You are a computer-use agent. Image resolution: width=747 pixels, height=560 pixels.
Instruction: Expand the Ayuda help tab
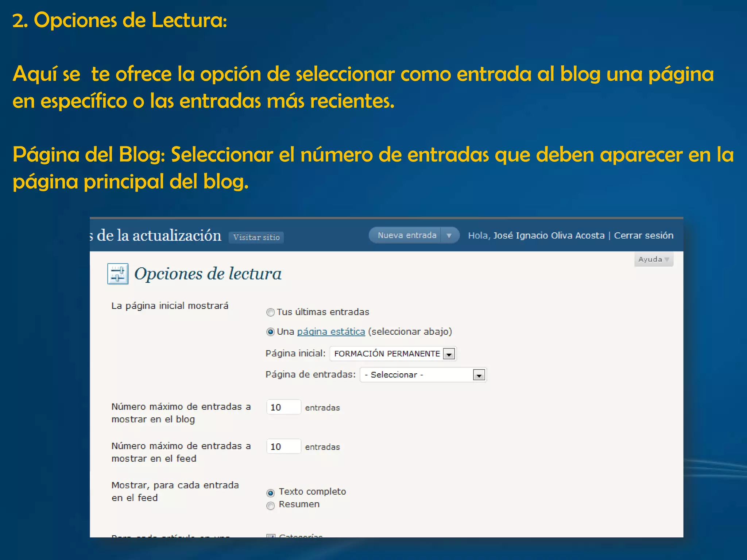pos(654,259)
